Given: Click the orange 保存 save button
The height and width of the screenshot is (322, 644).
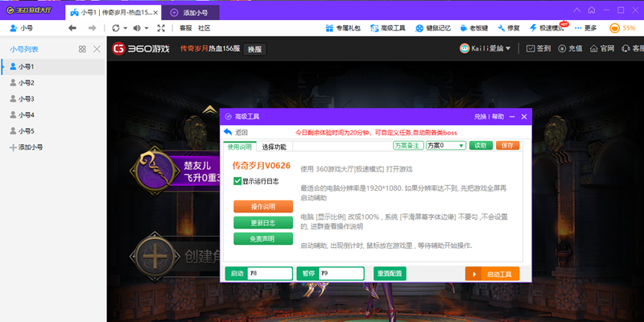Looking at the screenshot, I should (x=508, y=146).
